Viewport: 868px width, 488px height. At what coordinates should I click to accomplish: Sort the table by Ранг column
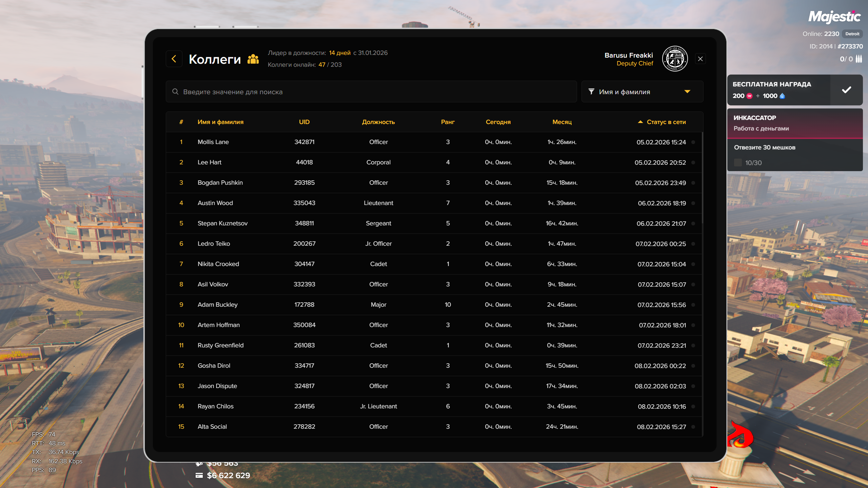(x=448, y=122)
